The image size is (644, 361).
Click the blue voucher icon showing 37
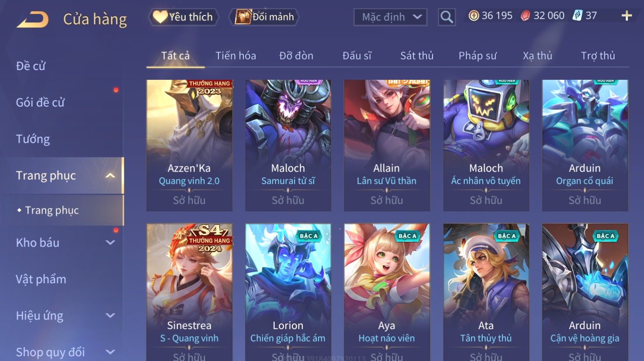577,16
